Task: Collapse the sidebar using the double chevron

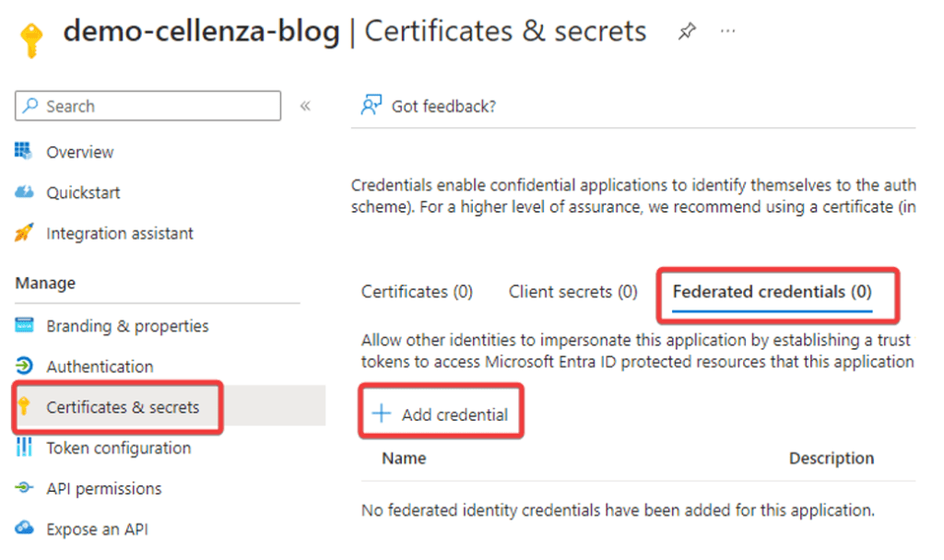Action: 305,105
